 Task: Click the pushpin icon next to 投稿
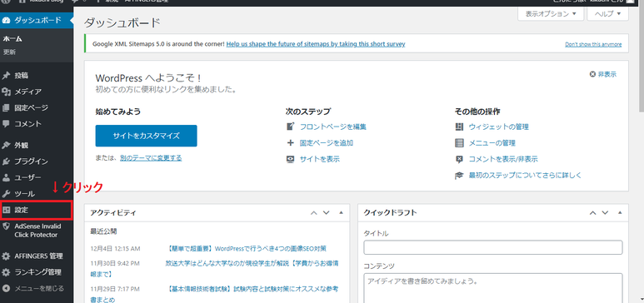pyautogui.click(x=6, y=76)
